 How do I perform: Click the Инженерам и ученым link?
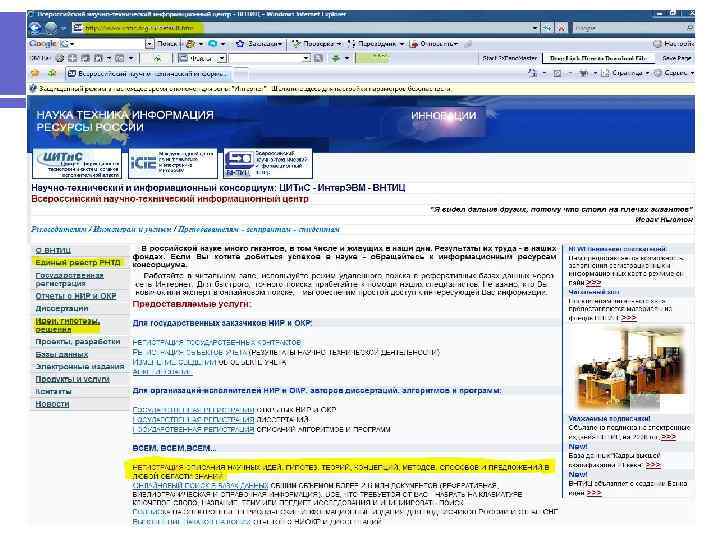pyautogui.click(x=132, y=229)
